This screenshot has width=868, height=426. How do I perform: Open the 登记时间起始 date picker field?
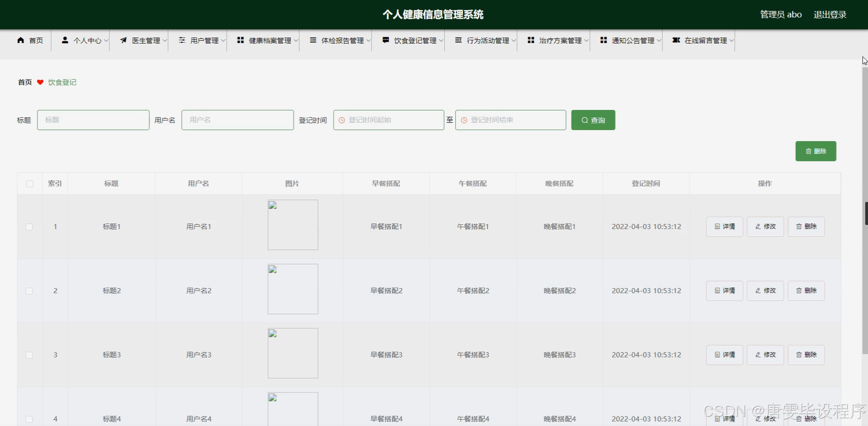coord(389,120)
